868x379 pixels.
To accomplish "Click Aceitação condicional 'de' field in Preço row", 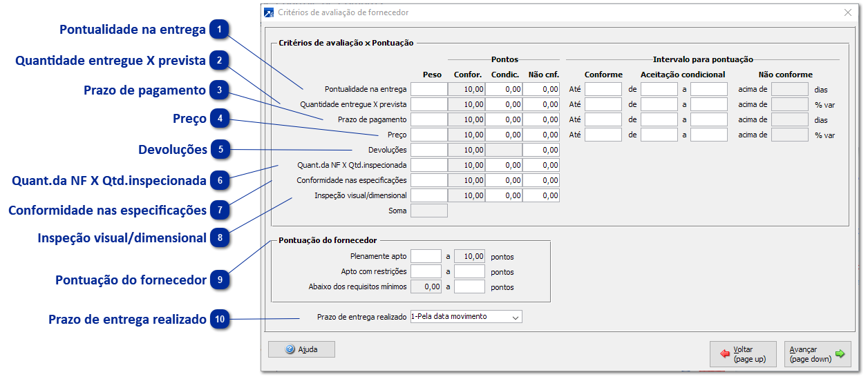I will click(659, 135).
